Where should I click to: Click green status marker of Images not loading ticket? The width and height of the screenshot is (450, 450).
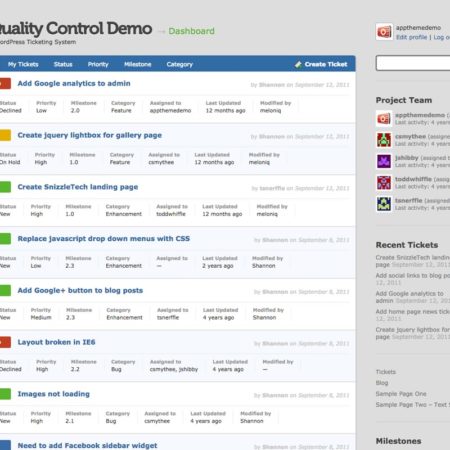tap(5, 394)
